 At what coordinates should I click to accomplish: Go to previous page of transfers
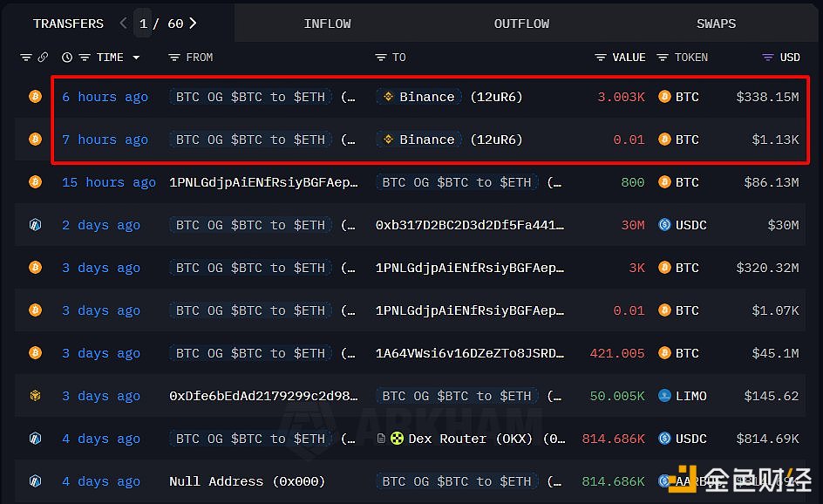tap(123, 24)
